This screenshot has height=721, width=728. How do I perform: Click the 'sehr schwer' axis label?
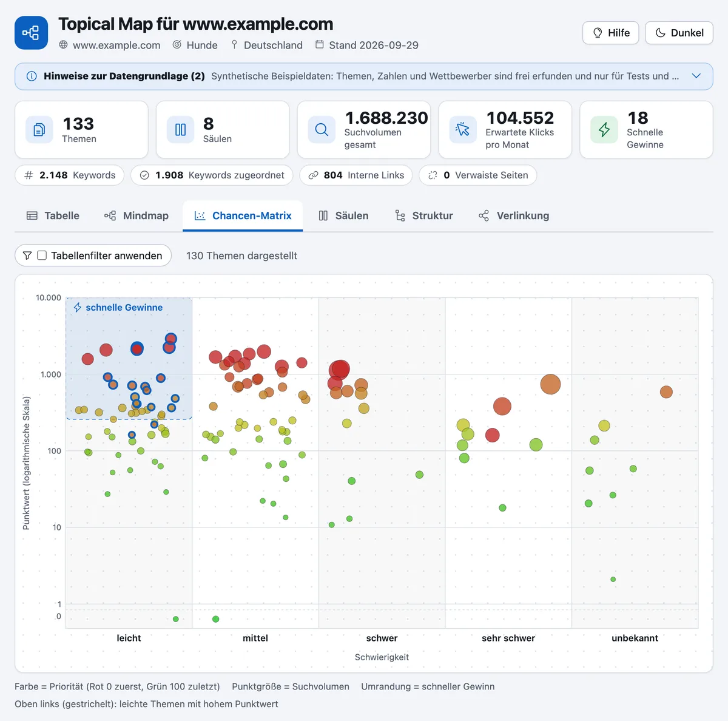tap(508, 638)
